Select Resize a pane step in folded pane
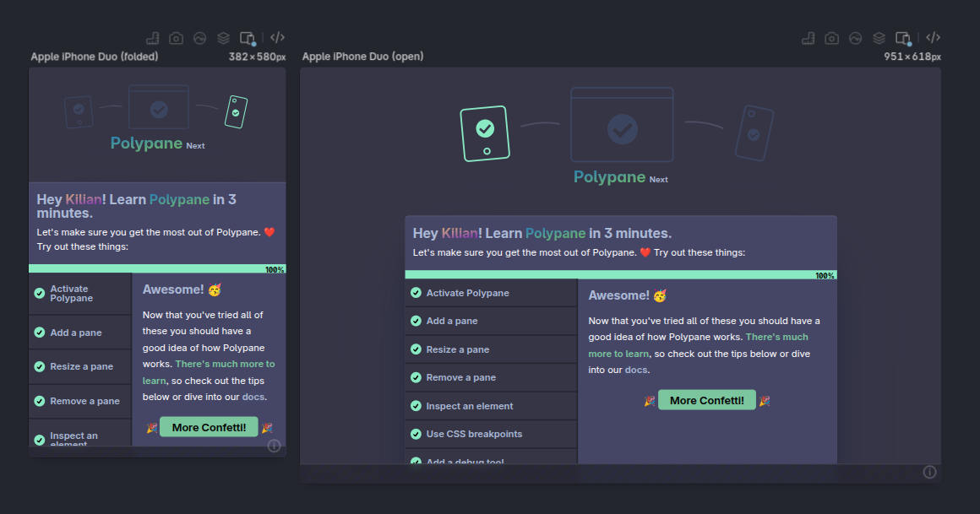Screen dimensions: 980x514 tap(80, 366)
